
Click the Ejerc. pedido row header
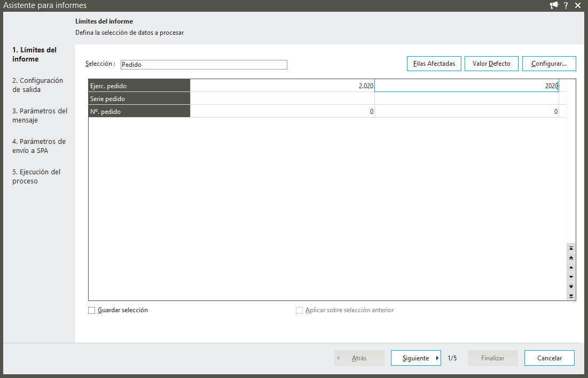click(139, 86)
